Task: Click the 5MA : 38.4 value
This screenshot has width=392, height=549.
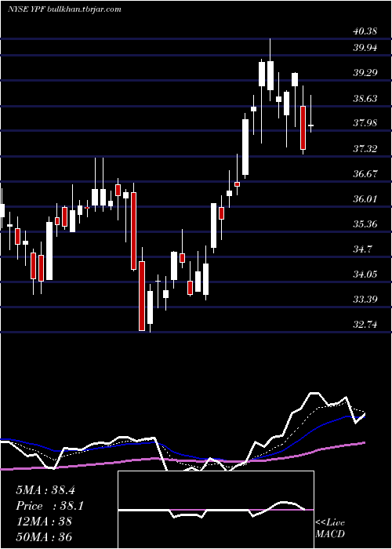Action: tap(45, 490)
